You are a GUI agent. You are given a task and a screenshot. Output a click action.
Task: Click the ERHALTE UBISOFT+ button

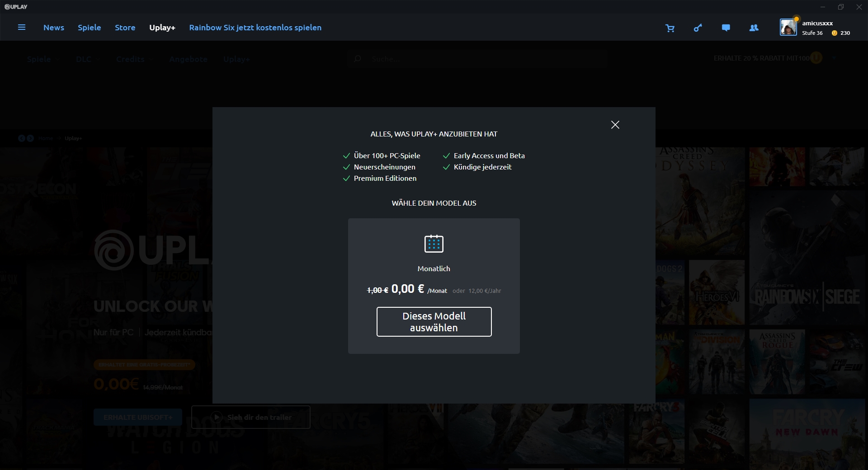point(138,417)
